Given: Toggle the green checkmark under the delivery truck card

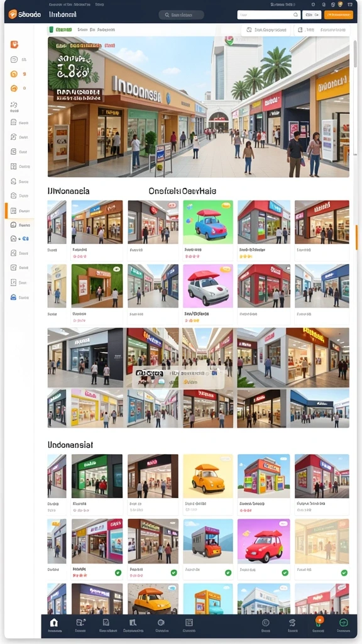Looking at the screenshot, I should click(228, 572).
